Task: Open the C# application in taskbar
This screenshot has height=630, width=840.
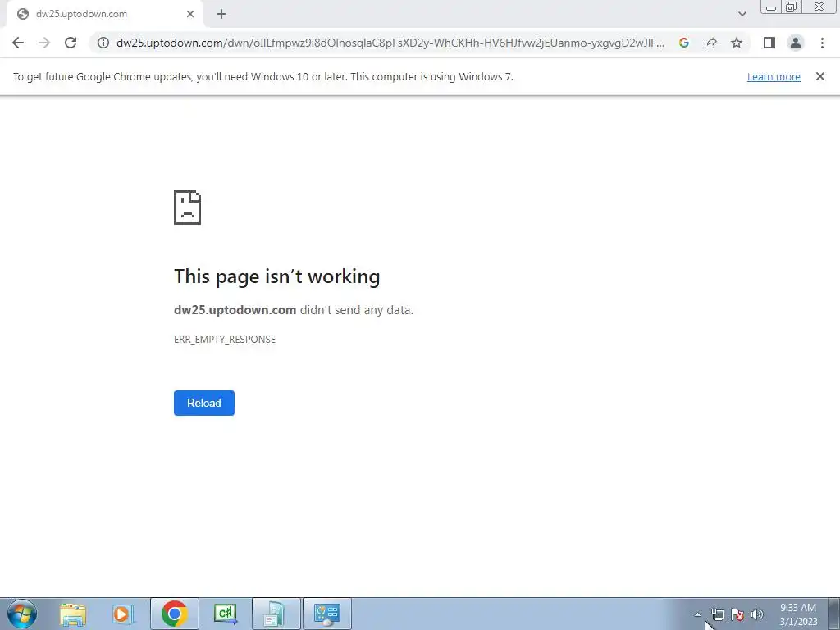Action: click(225, 614)
